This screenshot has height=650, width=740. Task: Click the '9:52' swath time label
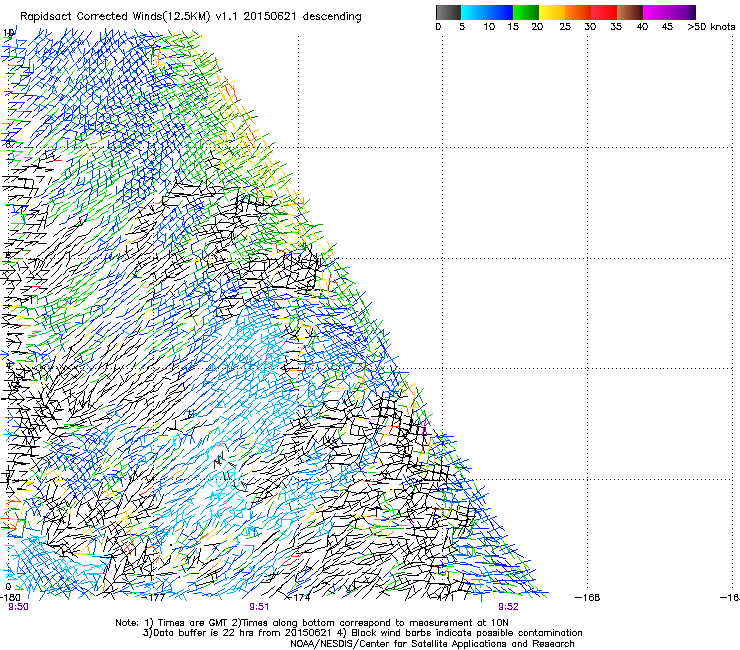click(x=508, y=607)
